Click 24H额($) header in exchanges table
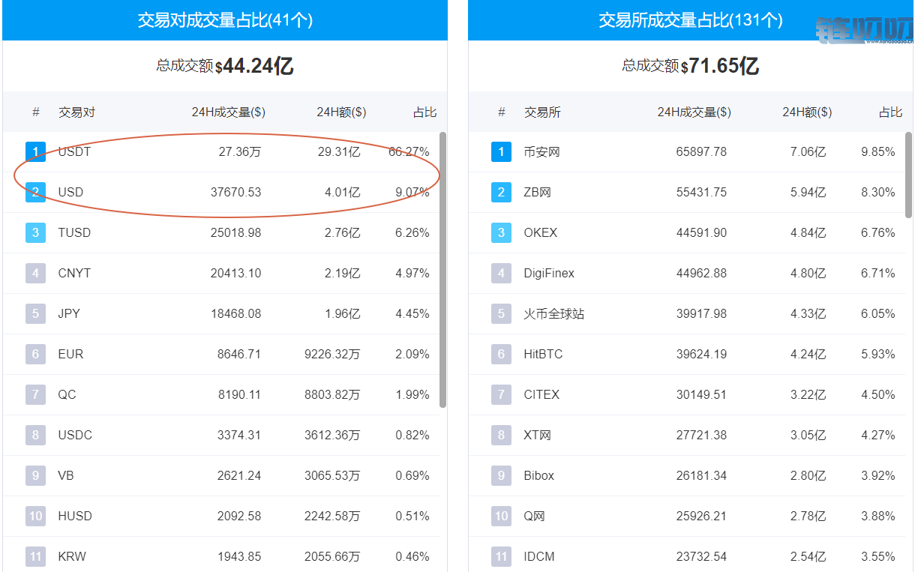Viewport: 924px width, 572px height. coord(807,112)
